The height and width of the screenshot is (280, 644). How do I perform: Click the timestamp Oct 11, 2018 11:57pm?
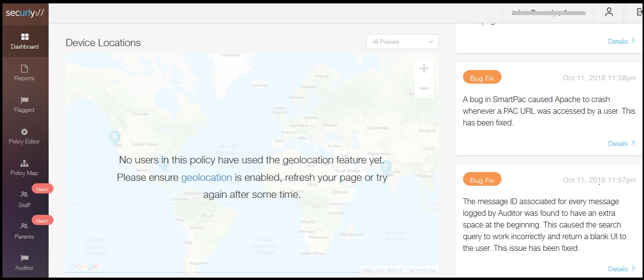tap(599, 180)
